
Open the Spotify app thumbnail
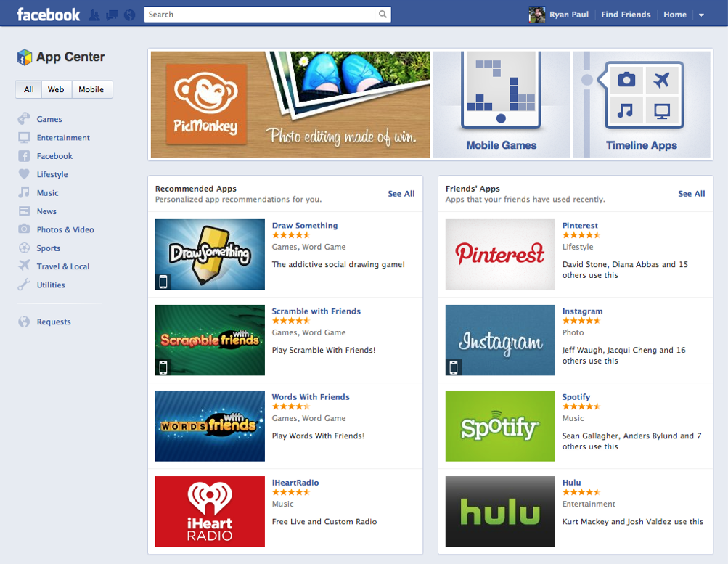click(500, 426)
